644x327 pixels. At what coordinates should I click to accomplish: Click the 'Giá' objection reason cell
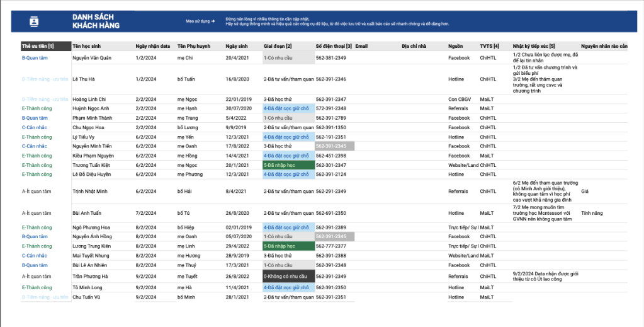pos(585,191)
